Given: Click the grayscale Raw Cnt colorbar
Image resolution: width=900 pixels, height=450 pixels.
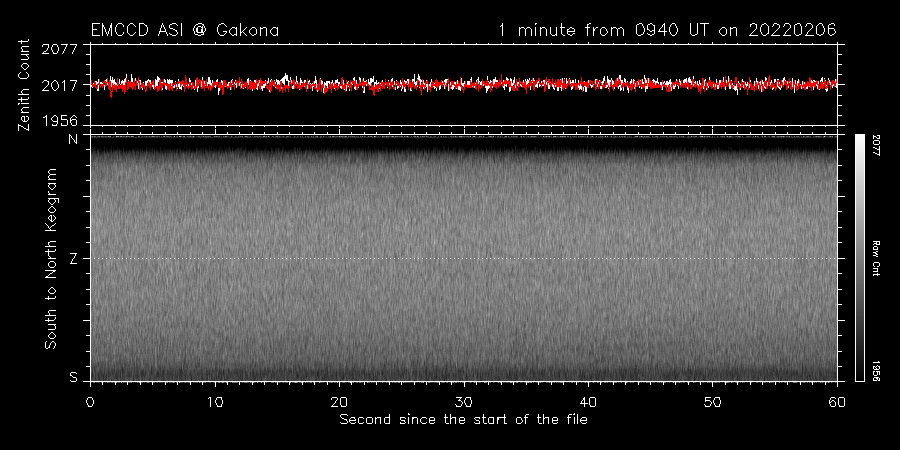Looking at the screenshot, I should 860,257.
